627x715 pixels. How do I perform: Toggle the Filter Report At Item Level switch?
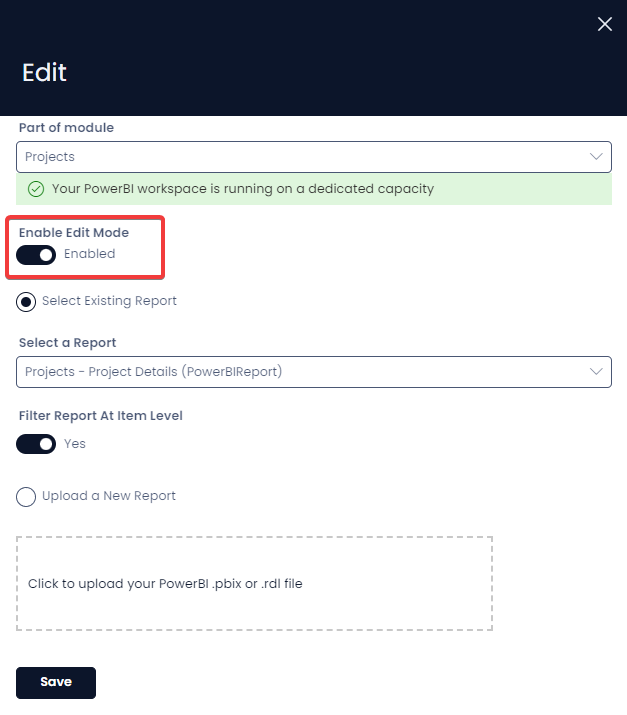pyautogui.click(x=36, y=444)
